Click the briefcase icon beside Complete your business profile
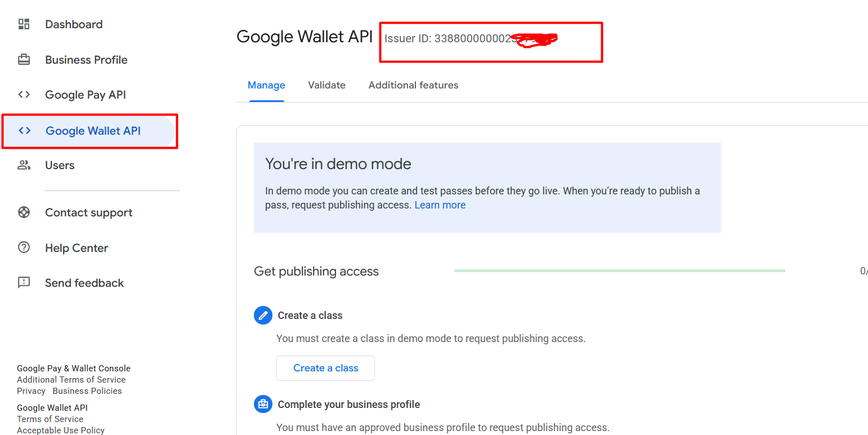Viewport: 868px width, 435px height. point(263,405)
